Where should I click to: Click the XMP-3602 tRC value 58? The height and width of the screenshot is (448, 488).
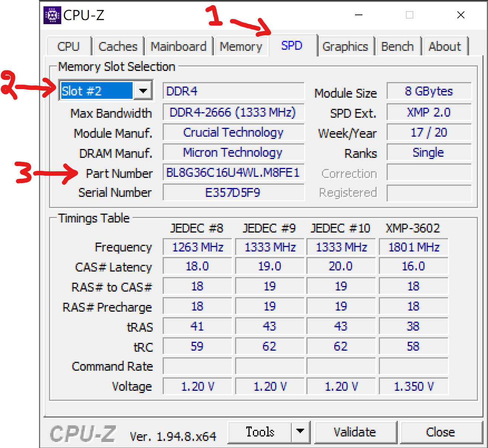tap(414, 347)
